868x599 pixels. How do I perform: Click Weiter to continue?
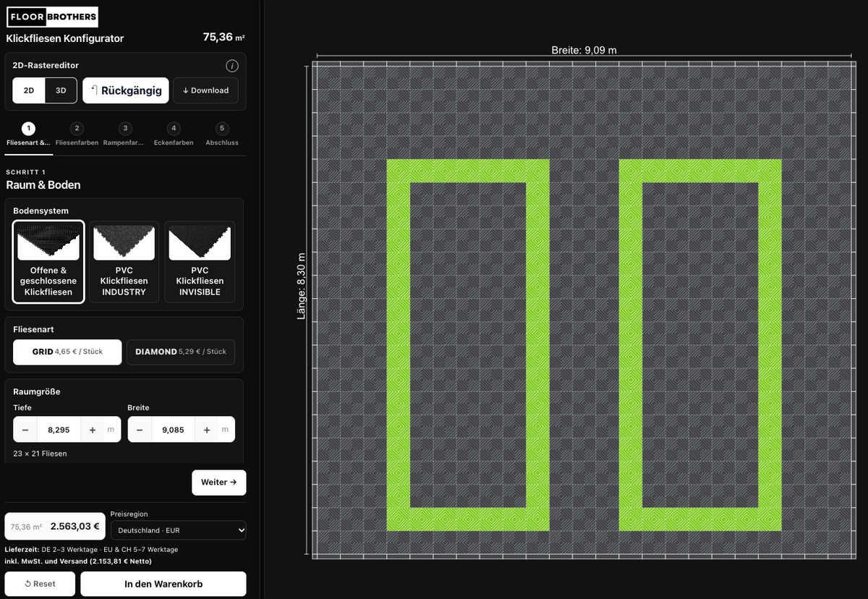[218, 483]
